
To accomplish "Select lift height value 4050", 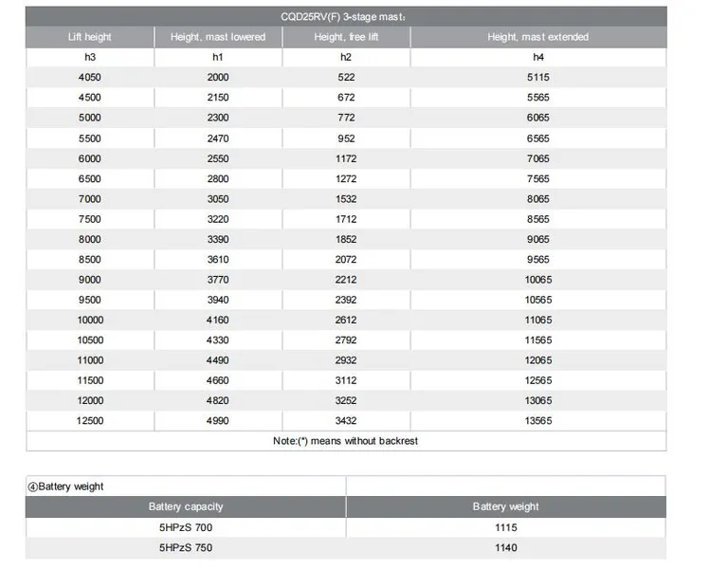I will (90, 77).
